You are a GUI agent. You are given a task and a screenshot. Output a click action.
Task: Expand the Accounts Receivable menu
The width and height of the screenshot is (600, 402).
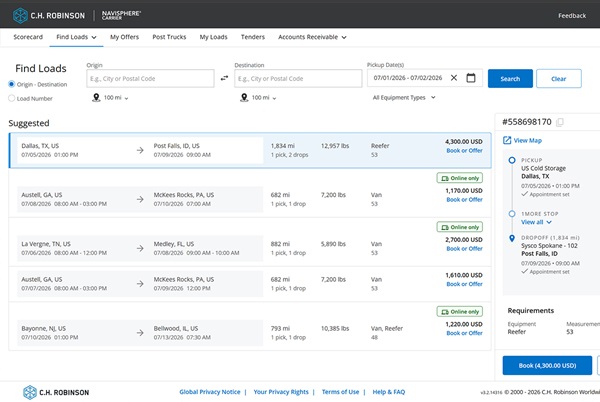[x=312, y=37]
